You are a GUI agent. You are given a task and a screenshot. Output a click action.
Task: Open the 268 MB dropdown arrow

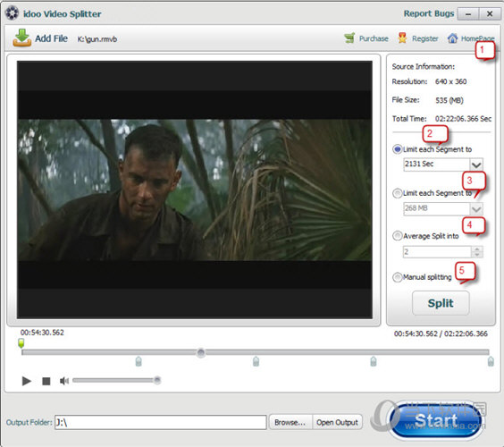tap(476, 209)
